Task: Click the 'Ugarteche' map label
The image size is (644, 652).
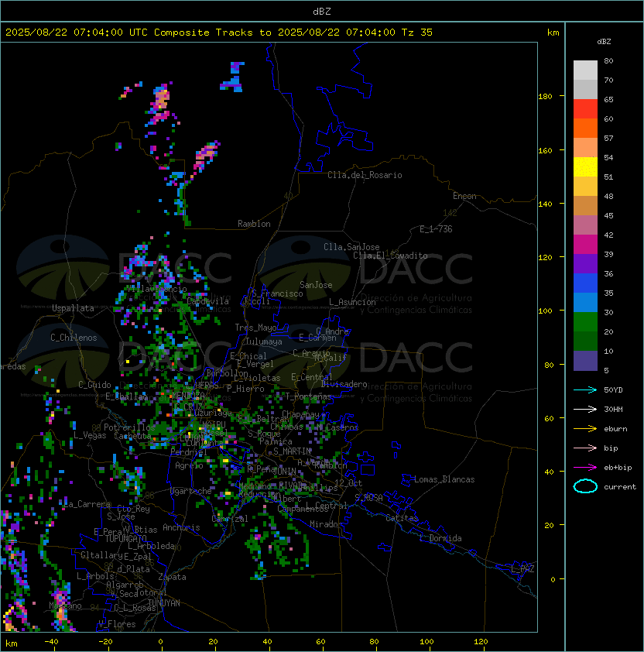Action: (x=191, y=491)
